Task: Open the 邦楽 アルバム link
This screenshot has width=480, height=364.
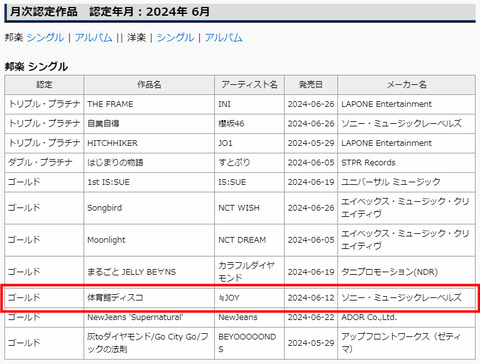Action: [93, 37]
